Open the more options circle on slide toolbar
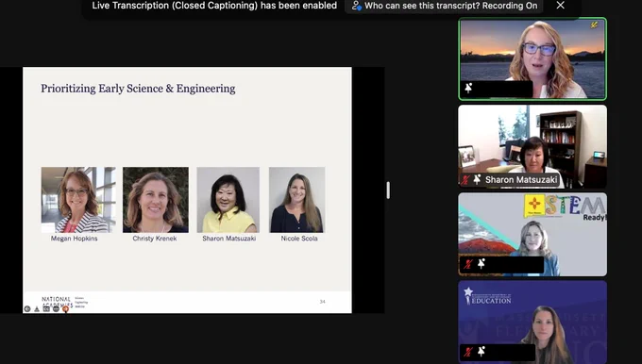The height and width of the screenshot is (364, 642). (56, 308)
